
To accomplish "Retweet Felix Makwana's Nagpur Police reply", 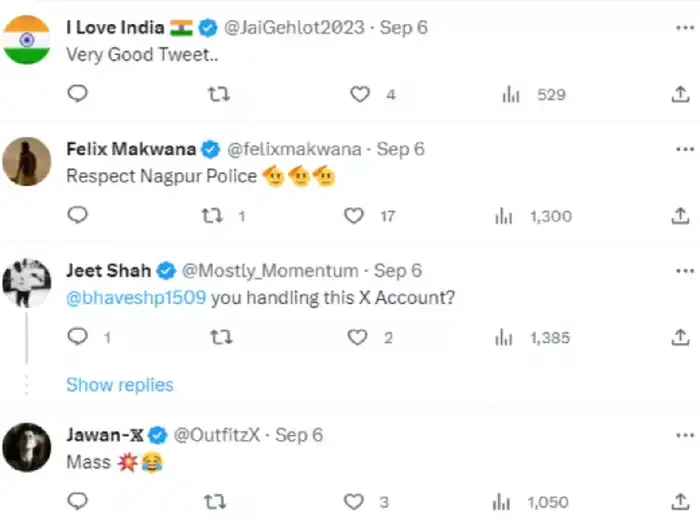I will (212, 216).
